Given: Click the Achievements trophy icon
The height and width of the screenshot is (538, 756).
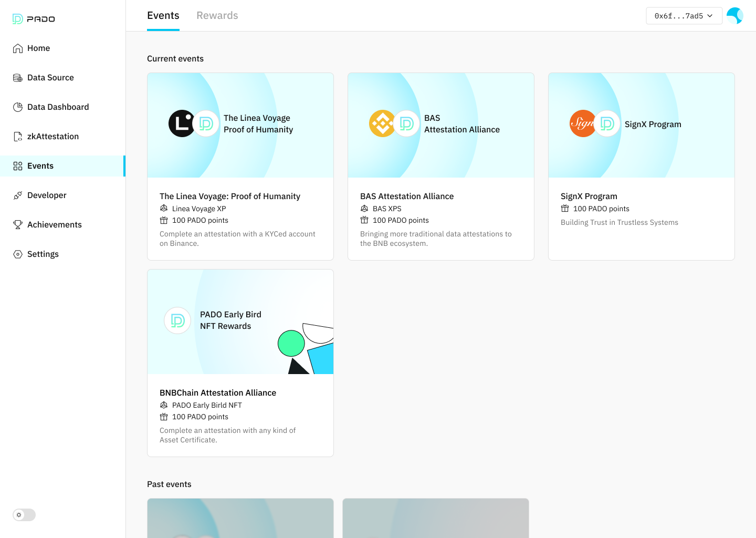Looking at the screenshot, I should click(x=18, y=225).
